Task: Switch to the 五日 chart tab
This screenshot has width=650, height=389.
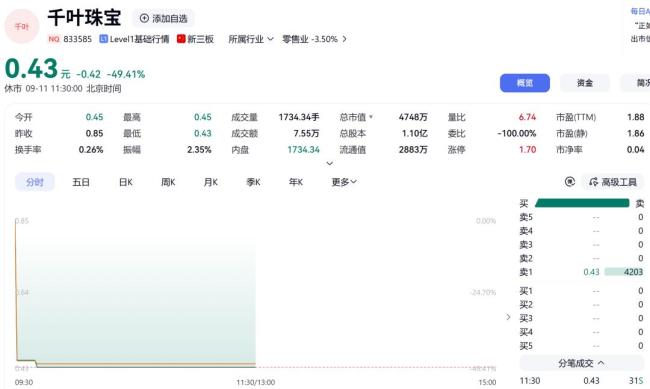Action: 81,182
